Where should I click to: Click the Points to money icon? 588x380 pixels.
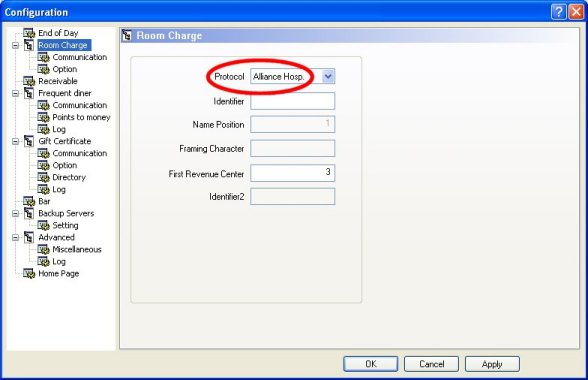pyautogui.click(x=44, y=117)
